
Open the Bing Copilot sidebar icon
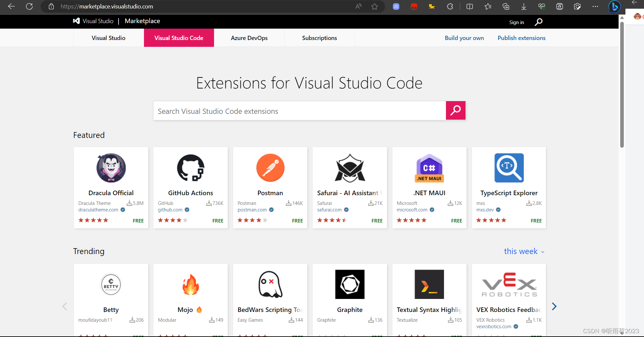click(614, 7)
